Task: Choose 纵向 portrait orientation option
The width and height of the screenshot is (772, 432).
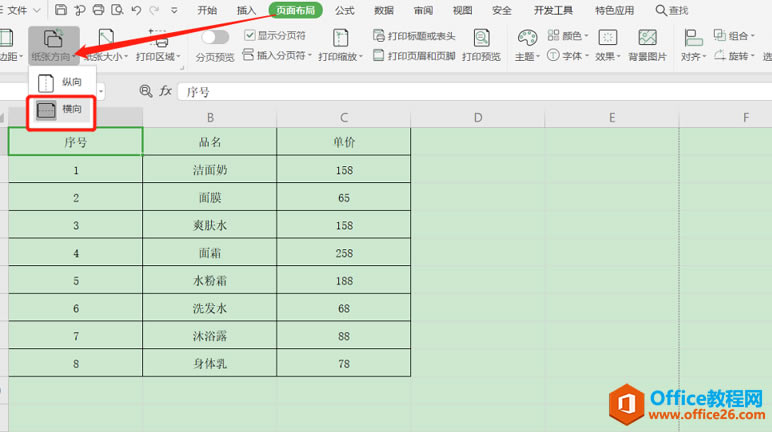Action: pos(61,82)
